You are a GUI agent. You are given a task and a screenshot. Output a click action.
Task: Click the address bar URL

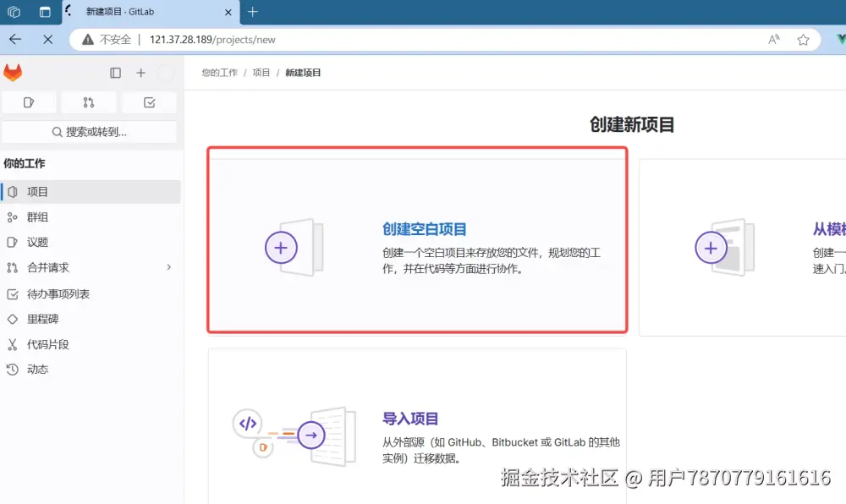(x=212, y=40)
